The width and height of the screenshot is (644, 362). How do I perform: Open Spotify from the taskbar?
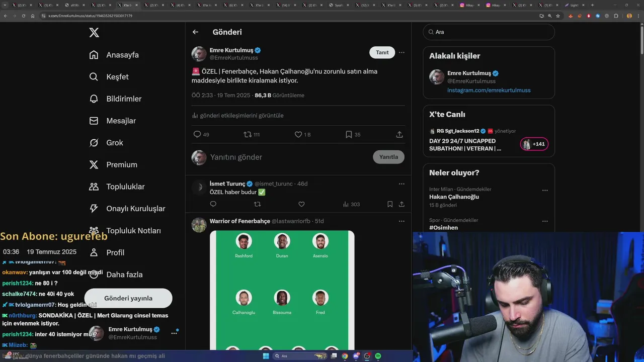coord(378,356)
